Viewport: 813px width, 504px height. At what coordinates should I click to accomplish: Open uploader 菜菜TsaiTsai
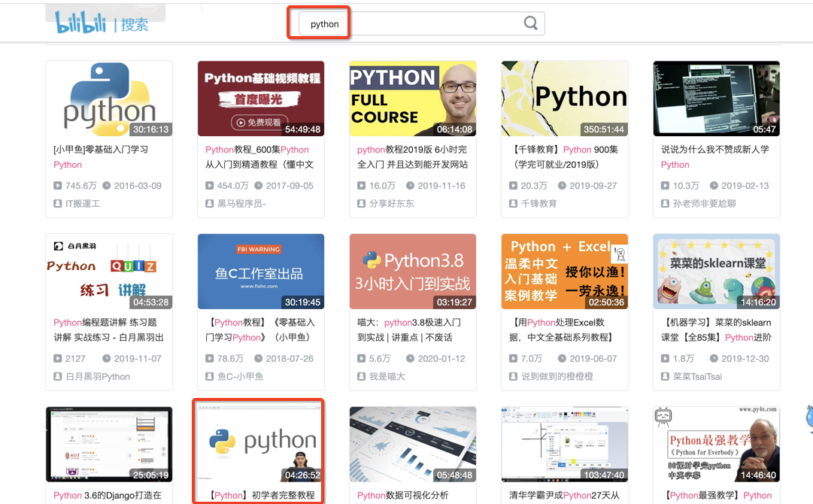click(x=697, y=376)
